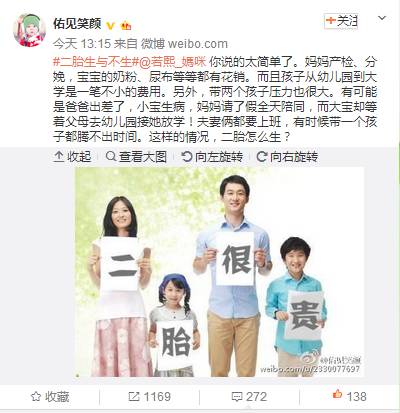Open the 微博 weibo.com source link

click(x=184, y=44)
